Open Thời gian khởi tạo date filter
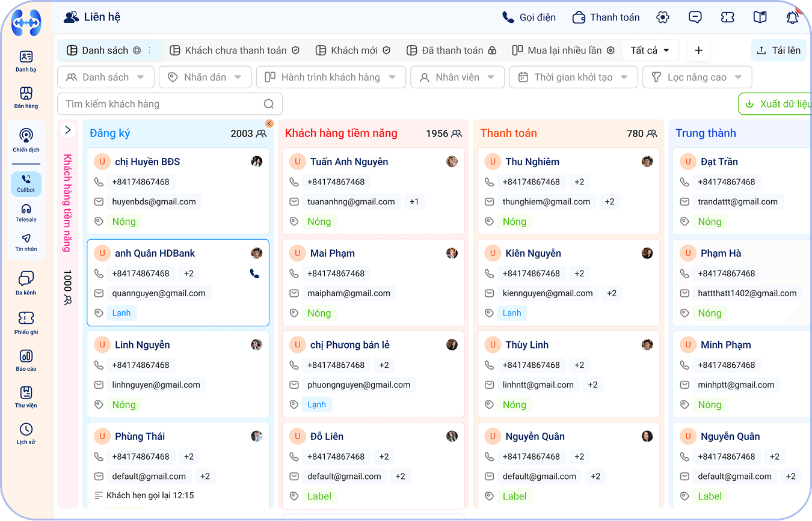812x521 pixels. (x=573, y=77)
